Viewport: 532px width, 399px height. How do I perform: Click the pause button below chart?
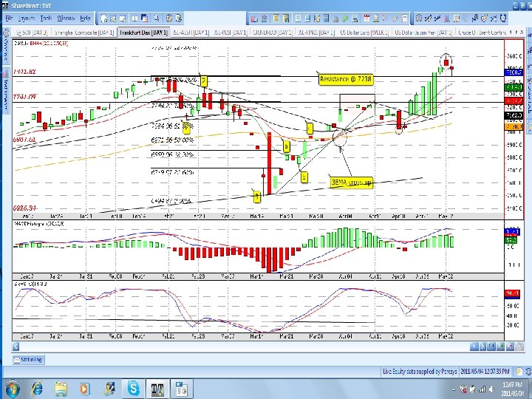click(x=492, y=347)
